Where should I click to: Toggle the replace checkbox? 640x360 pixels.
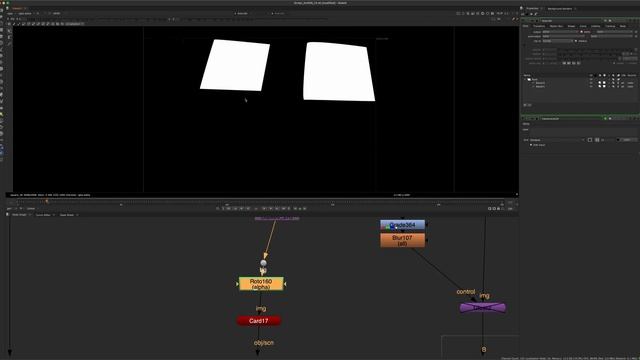(x=576, y=41)
